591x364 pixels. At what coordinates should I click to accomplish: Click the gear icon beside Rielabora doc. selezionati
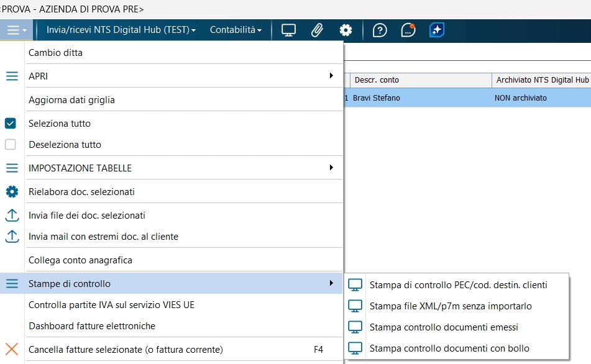pos(12,191)
